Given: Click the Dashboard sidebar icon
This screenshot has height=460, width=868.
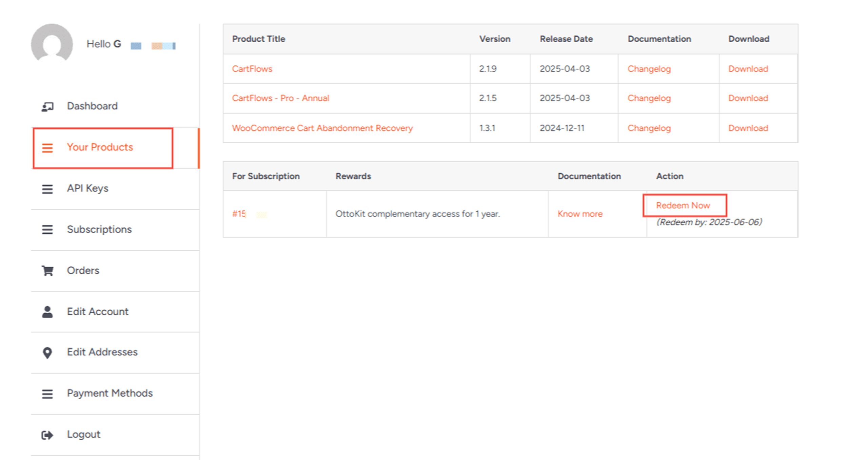Looking at the screenshot, I should tap(47, 107).
